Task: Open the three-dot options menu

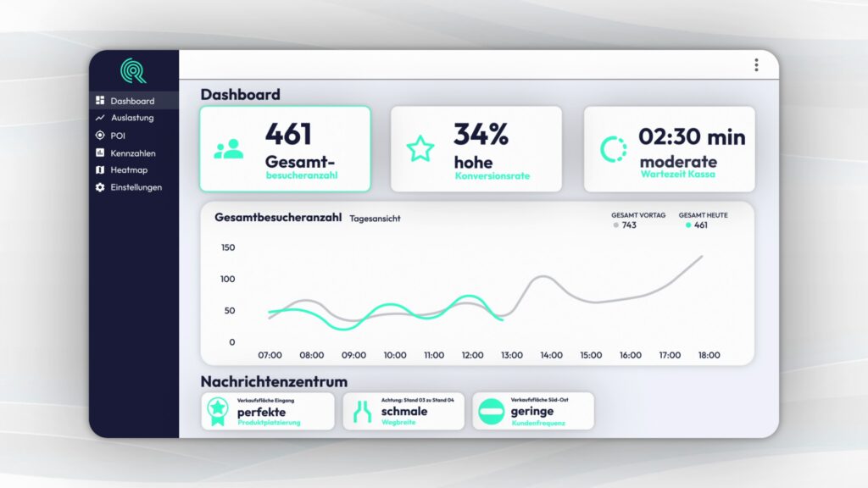Action: (756, 65)
